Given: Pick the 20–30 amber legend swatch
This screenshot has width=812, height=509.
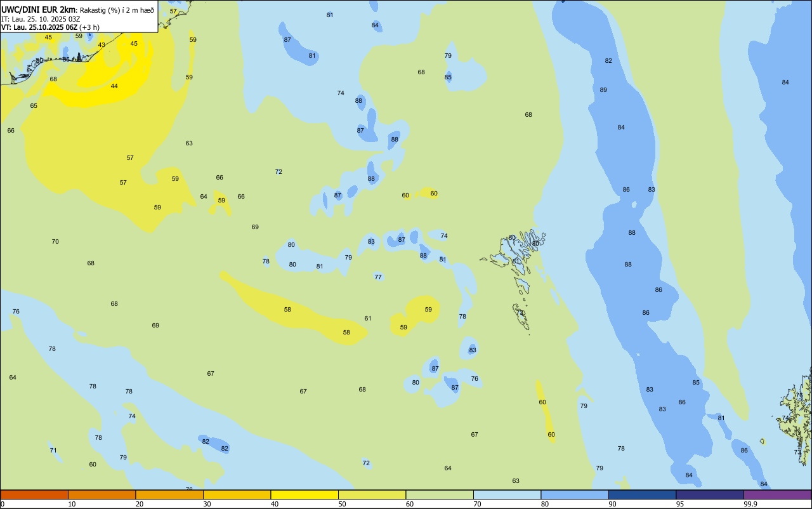Looking at the screenshot, I should pyautogui.click(x=169, y=494).
